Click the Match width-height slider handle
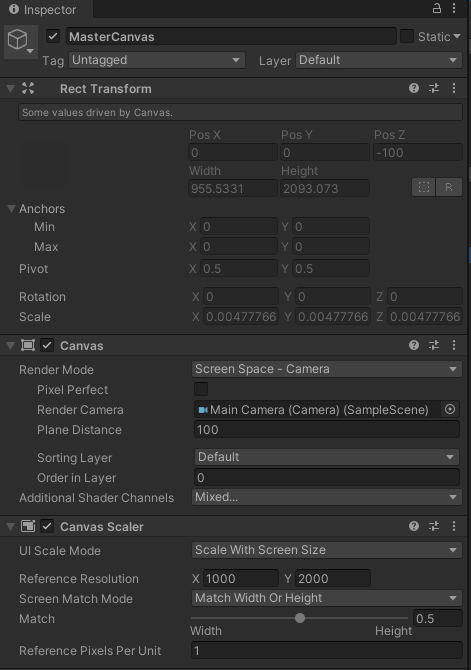This screenshot has width=471, height=670. click(x=300, y=618)
